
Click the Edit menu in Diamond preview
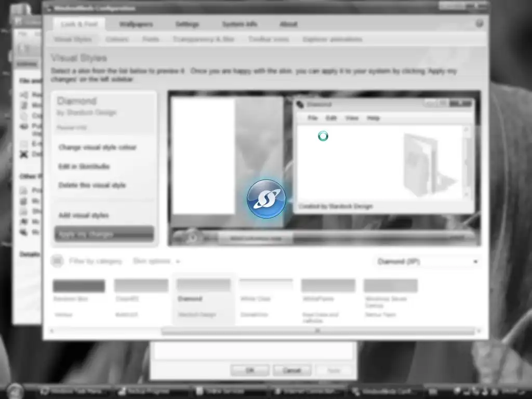pos(331,118)
